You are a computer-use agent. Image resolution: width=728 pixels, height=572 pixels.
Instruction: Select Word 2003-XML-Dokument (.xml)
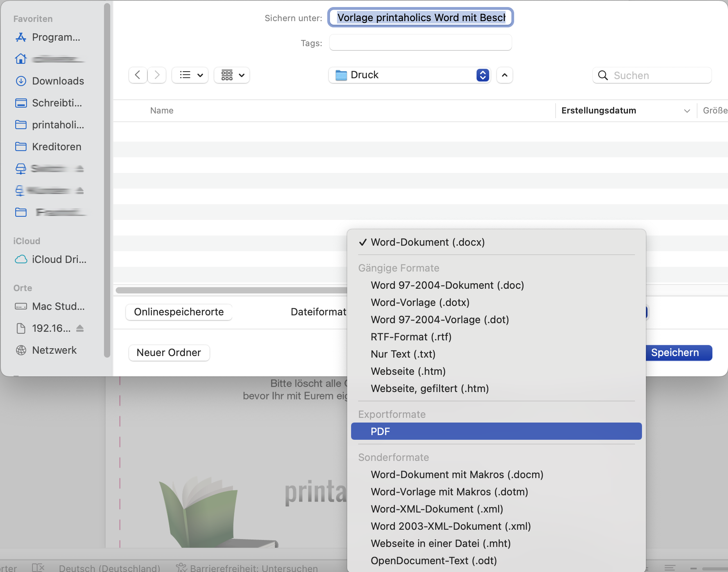point(497,526)
